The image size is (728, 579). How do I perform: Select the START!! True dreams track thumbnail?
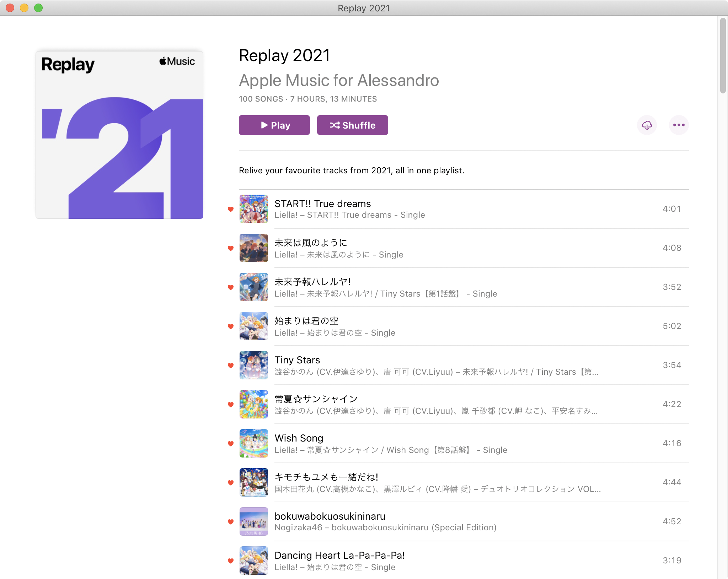[x=254, y=209]
